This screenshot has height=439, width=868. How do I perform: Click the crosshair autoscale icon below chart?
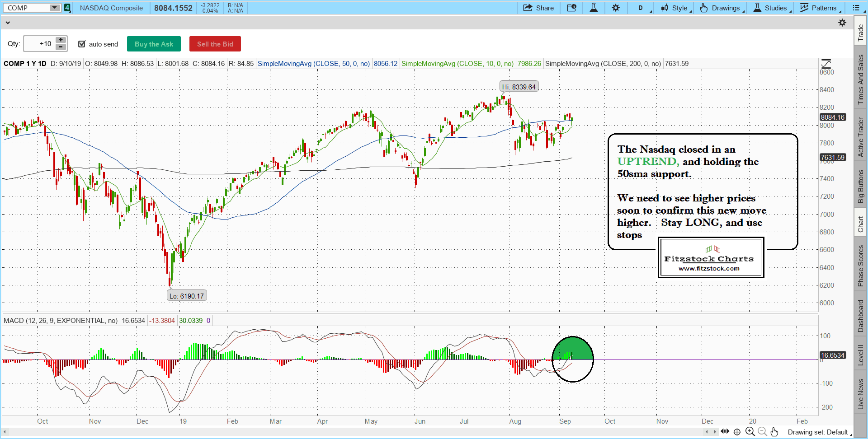pyautogui.click(x=737, y=432)
